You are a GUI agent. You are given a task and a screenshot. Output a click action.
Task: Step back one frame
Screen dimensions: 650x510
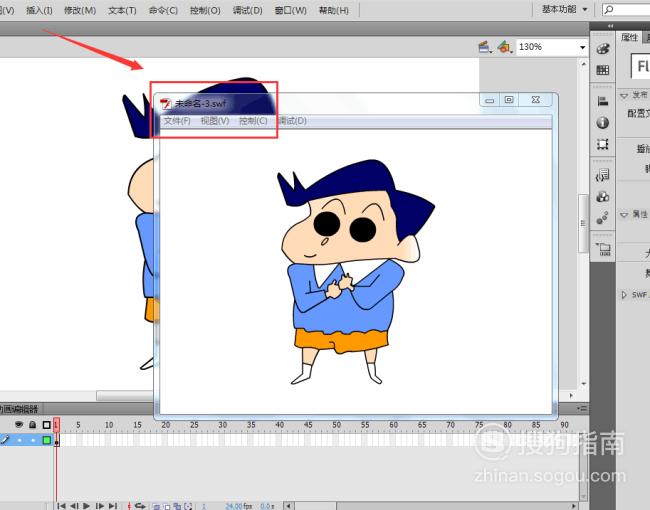pyautogui.click(x=74, y=506)
